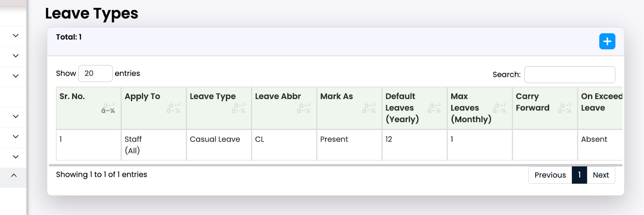This screenshot has width=644, height=215.
Task: Sort by Max Leaves (Monthly) column
Action: [x=500, y=108]
